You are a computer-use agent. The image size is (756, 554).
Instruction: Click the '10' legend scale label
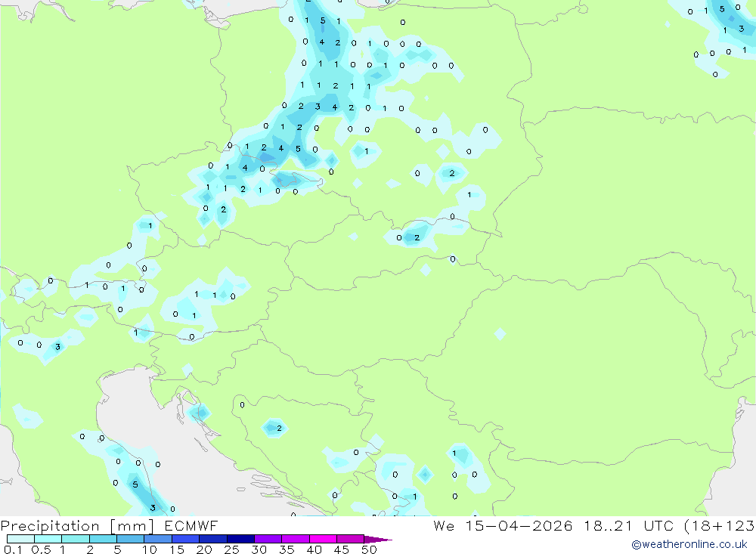(150, 549)
